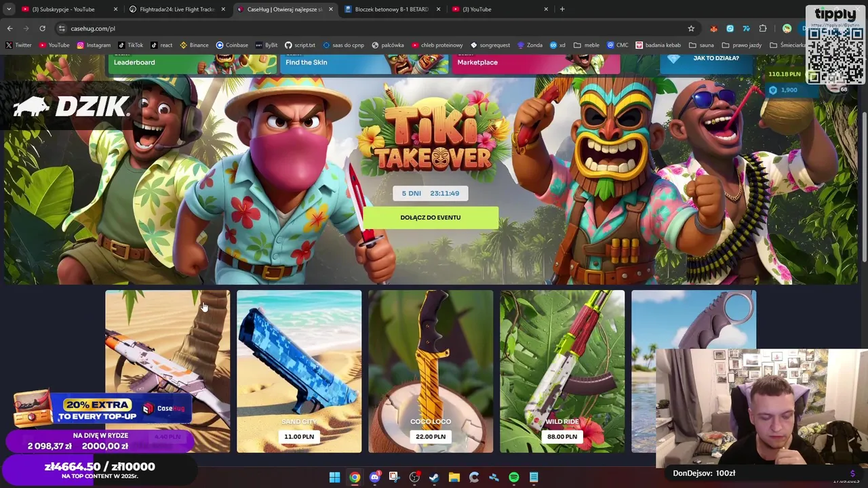Open the songrequest bookmark
Screen dimensions: 868x488
click(x=490, y=45)
